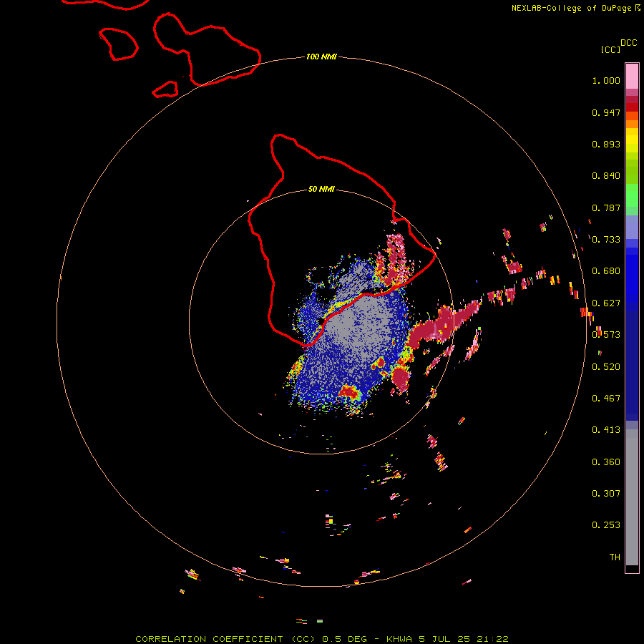This screenshot has height=644, width=644.
Task: Click the 0.307 scale value
Action: (606, 494)
